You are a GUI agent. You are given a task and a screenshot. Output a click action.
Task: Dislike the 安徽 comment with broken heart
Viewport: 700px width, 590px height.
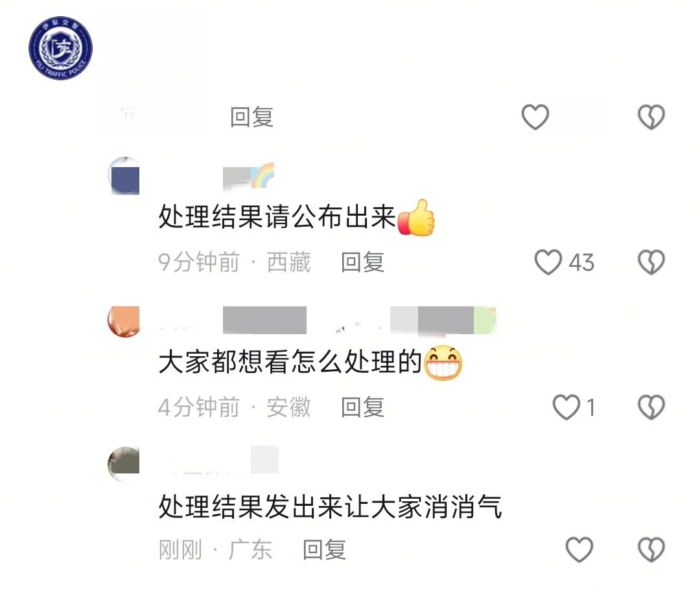click(x=651, y=407)
